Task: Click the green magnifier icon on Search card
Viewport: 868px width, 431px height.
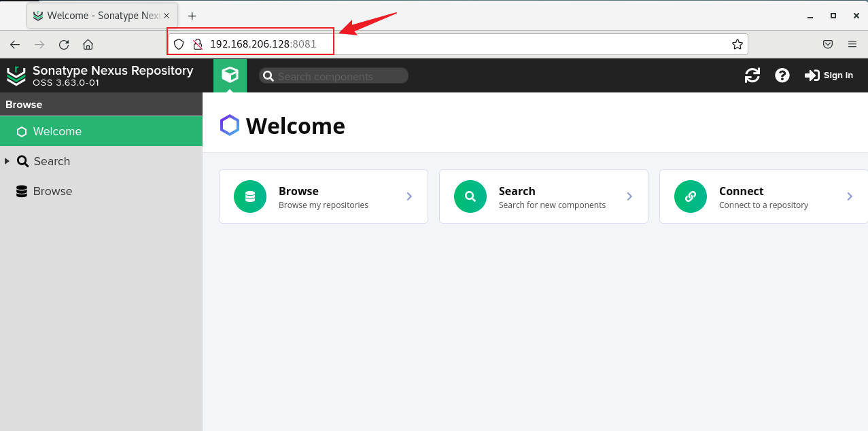Action: point(470,196)
